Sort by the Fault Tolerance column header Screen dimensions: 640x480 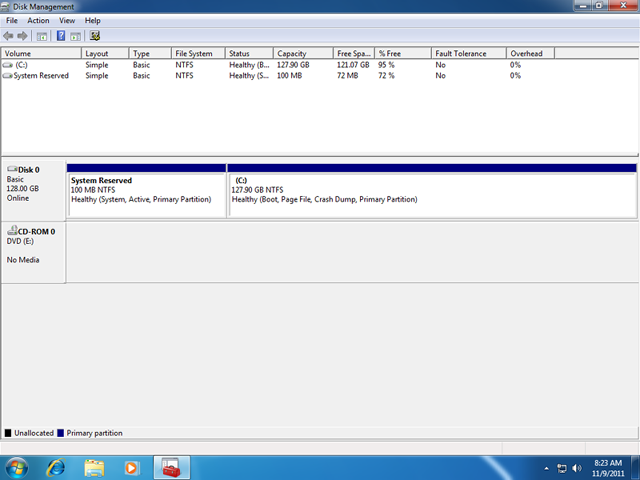click(x=469, y=53)
